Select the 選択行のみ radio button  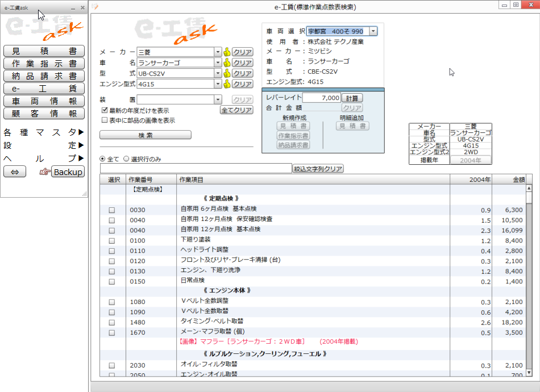click(x=126, y=159)
